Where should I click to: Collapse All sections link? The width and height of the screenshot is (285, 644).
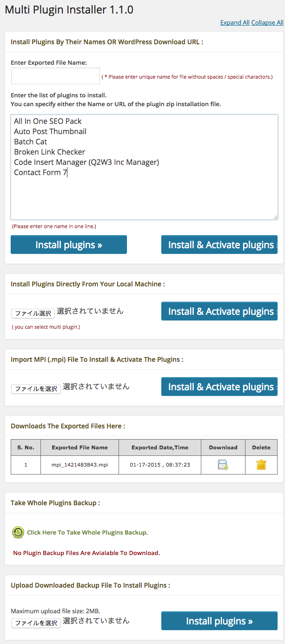267,22
